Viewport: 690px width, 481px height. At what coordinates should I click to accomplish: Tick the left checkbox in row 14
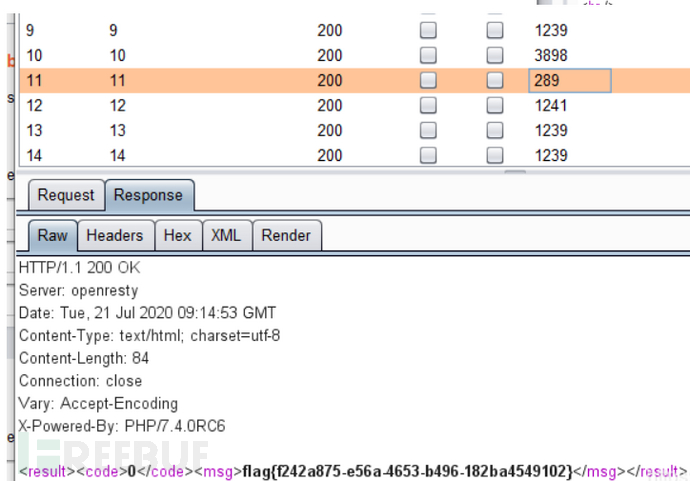tap(428, 155)
